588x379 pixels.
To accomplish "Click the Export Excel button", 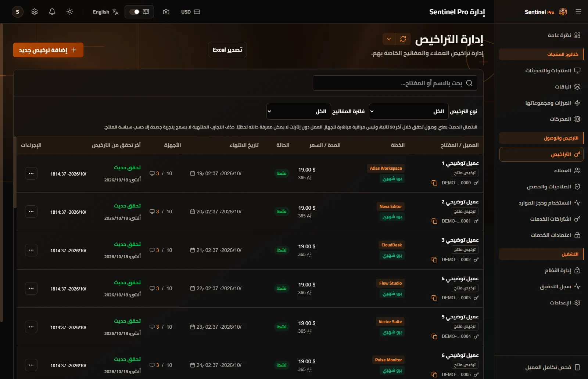I will 227,50.
